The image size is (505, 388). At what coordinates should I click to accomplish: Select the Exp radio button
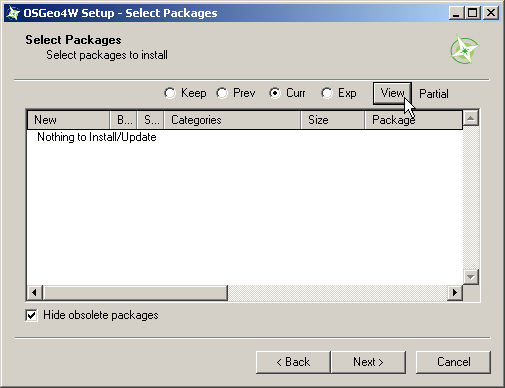pos(327,93)
